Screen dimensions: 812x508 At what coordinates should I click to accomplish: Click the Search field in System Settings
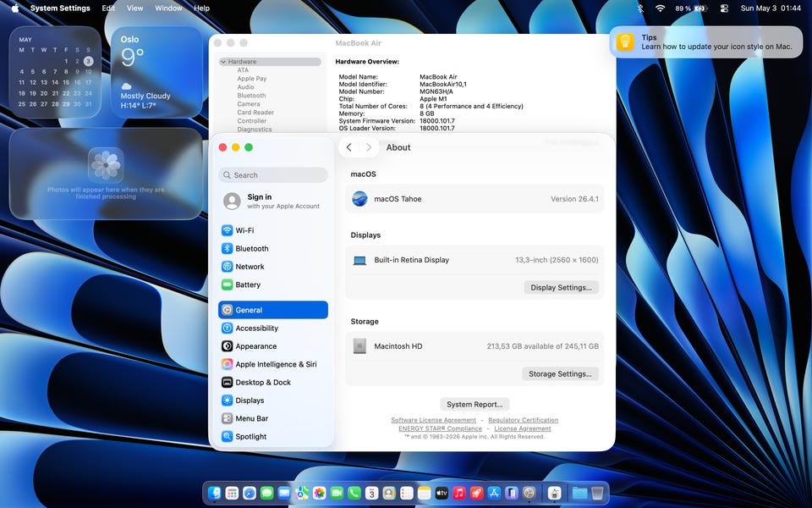tap(273, 175)
